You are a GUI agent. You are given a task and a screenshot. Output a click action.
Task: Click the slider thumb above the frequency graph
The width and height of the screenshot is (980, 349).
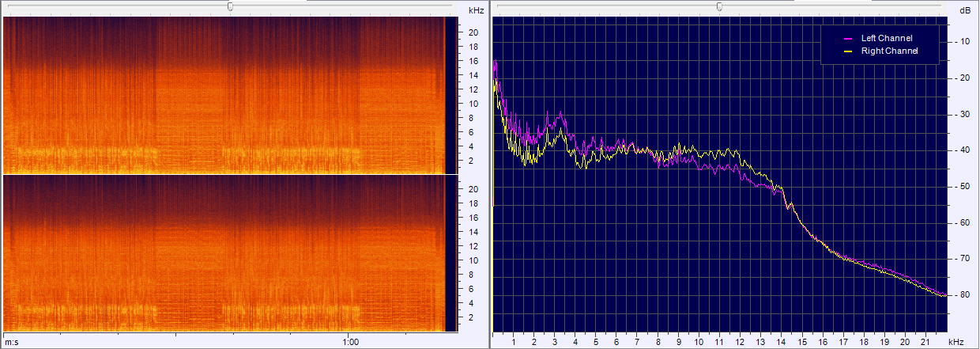(x=718, y=6)
